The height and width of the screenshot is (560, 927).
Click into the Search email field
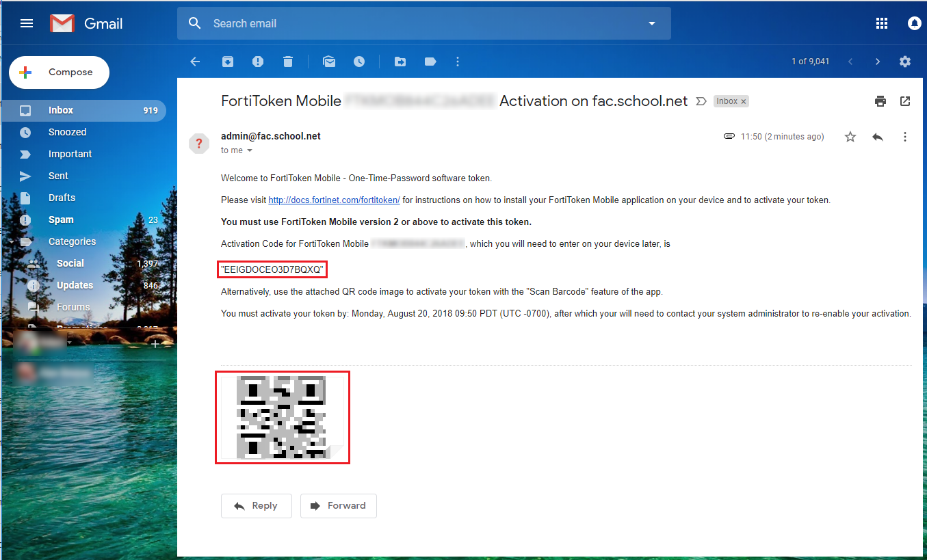pos(424,23)
